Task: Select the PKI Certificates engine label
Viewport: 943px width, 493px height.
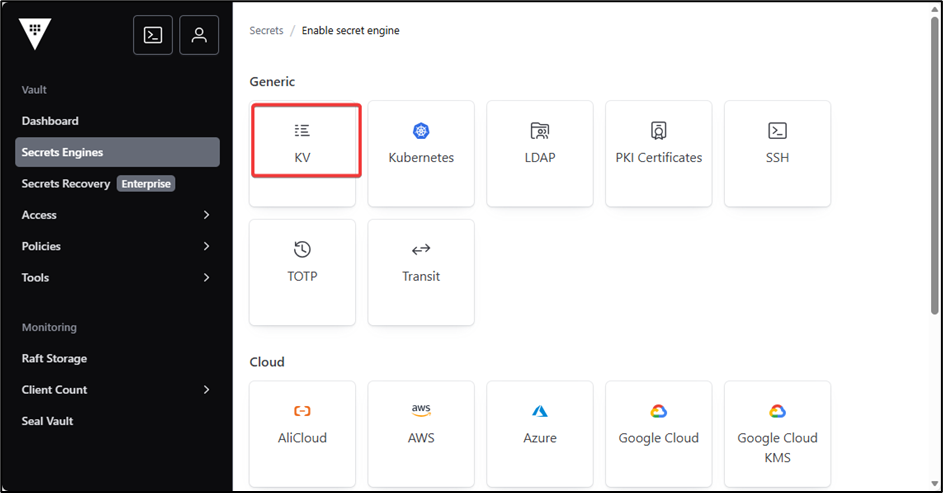Action: pyautogui.click(x=659, y=158)
